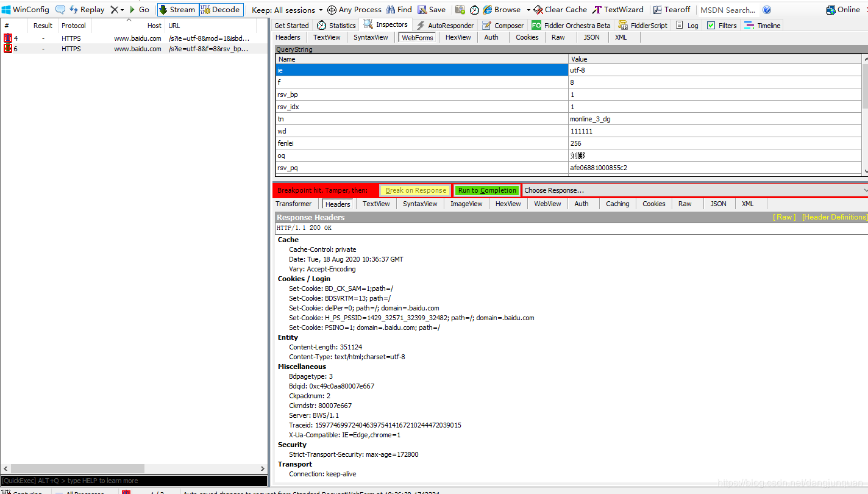Click Run to Completion button
This screenshot has height=494, width=868.
pyautogui.click(x=487, y=190)
